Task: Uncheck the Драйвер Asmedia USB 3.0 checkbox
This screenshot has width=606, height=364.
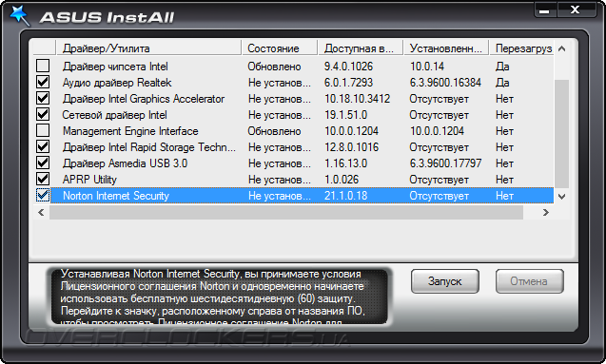Action: pyautogui.click(x=43, y=163)
